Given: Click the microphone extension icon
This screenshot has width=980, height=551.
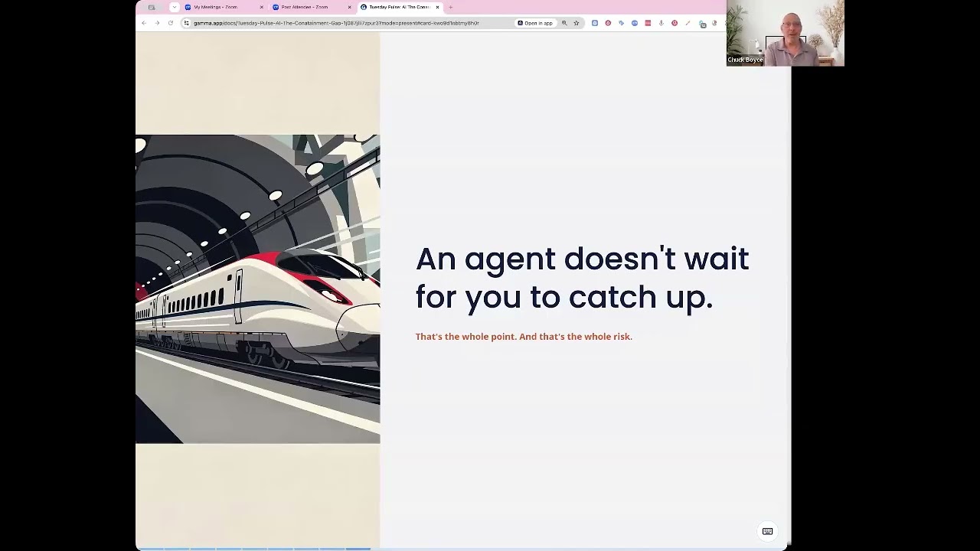Looking at the screenshot, I should (x=661, y=23).
